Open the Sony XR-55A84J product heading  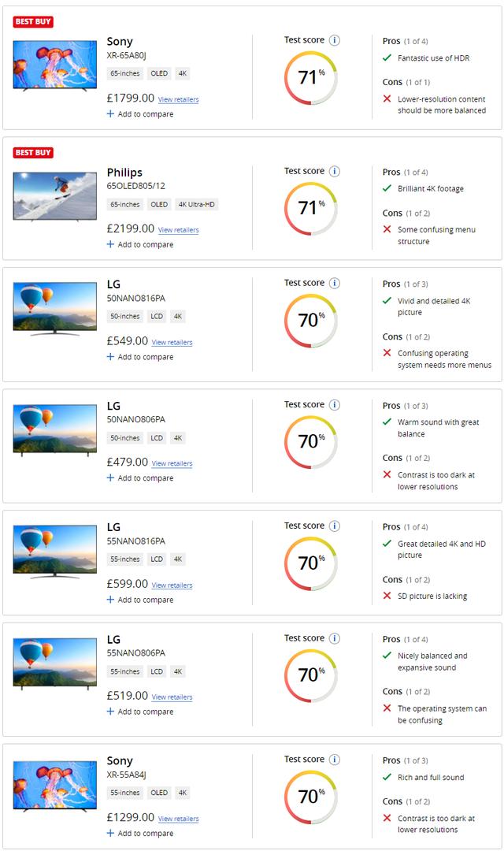(120, 761)
